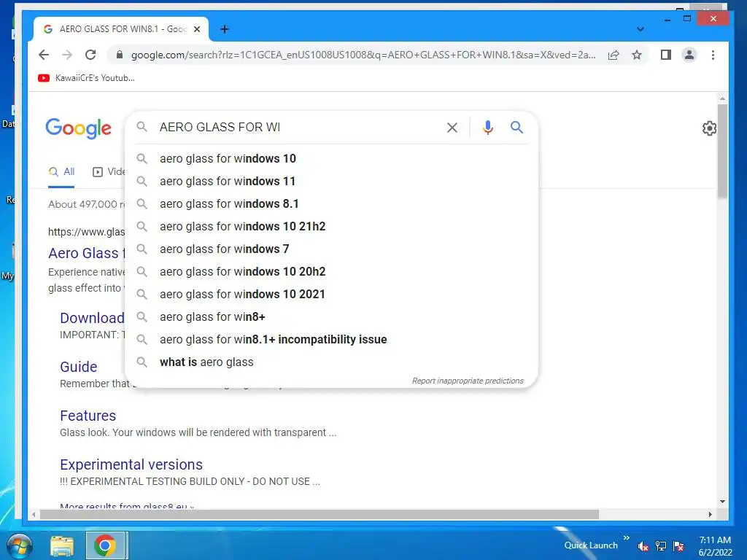Choose suggestion aero glass for windows 8.1

click(x=332, y=204)
